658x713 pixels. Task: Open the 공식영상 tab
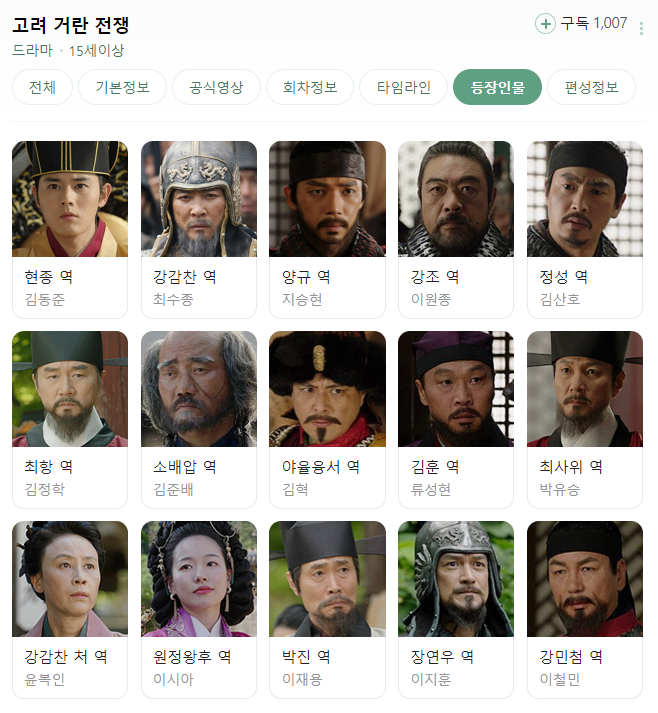[216, 87]
